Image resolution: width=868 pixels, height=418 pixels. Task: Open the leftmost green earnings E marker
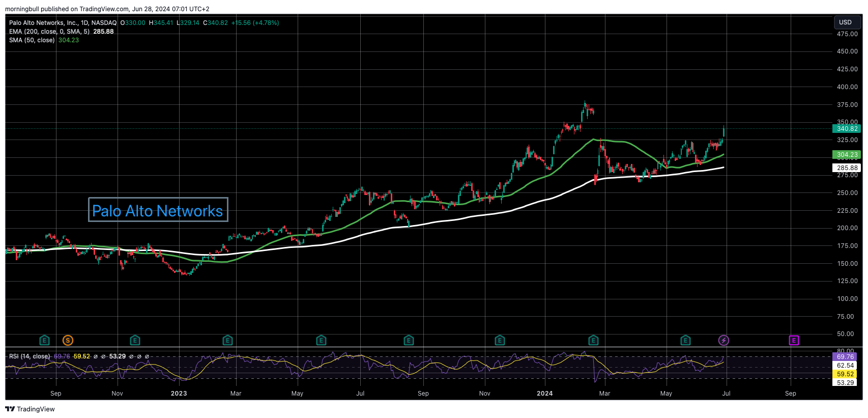44,340
